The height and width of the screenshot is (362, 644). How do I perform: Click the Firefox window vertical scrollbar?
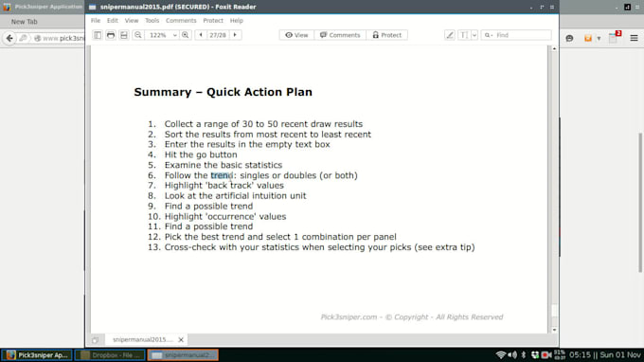[640, 202]
